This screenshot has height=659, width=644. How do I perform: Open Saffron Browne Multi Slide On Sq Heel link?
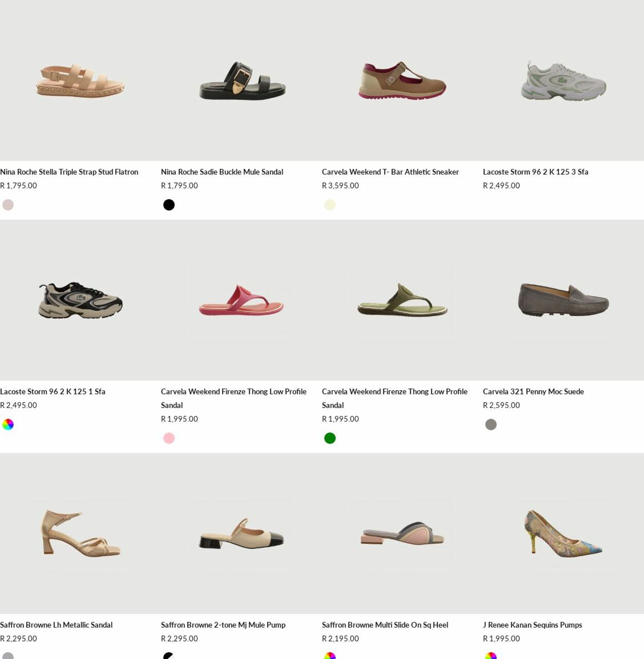[385, 625]
